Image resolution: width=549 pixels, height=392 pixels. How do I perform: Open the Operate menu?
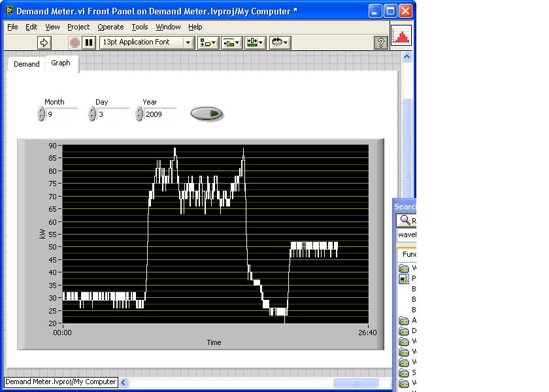point(110,27)
